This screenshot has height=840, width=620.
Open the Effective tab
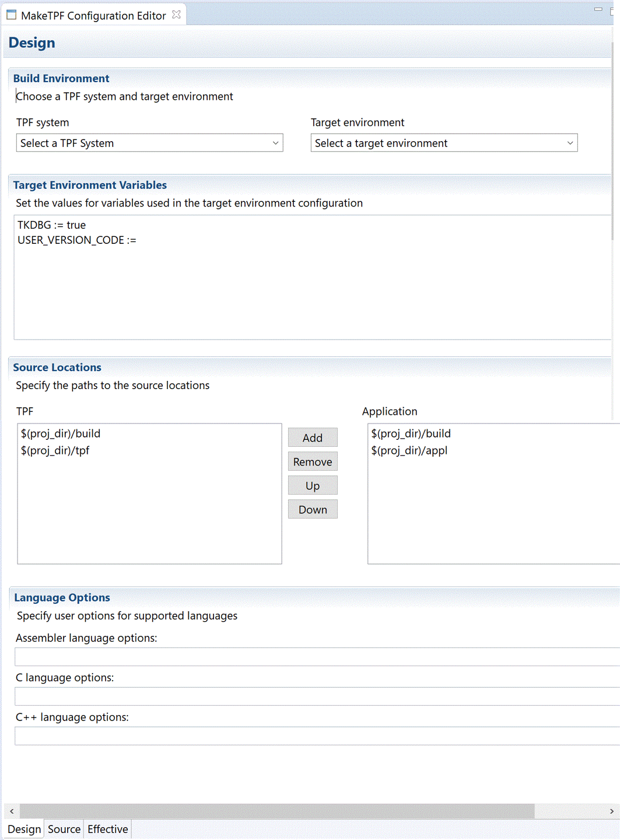[108, 829]
